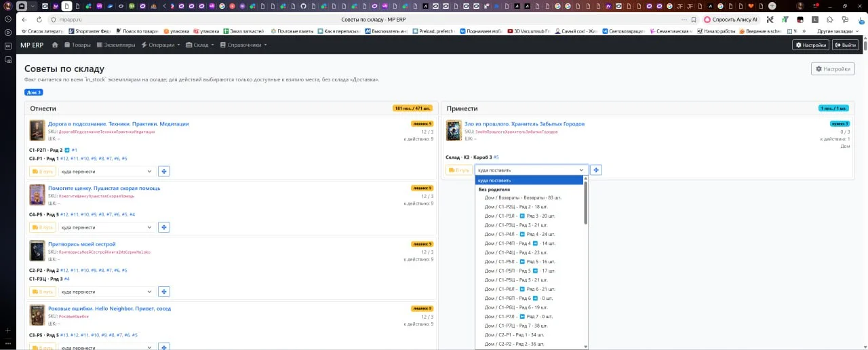Reload the page with browser refresh icon

(39, 20)
